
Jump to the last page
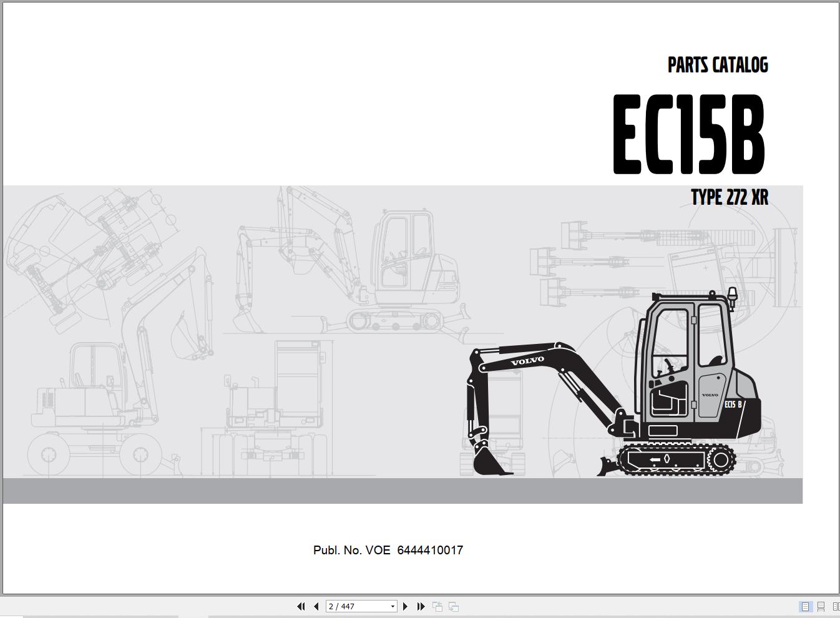[x=421, y=606]
